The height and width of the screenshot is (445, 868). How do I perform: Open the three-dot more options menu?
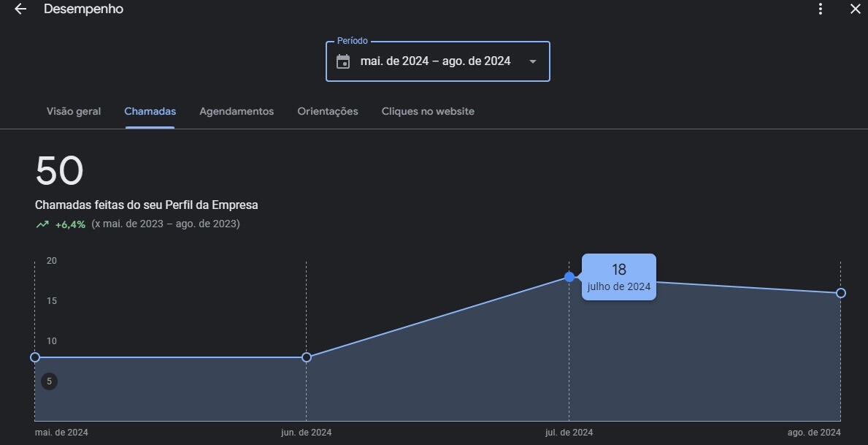821,9
